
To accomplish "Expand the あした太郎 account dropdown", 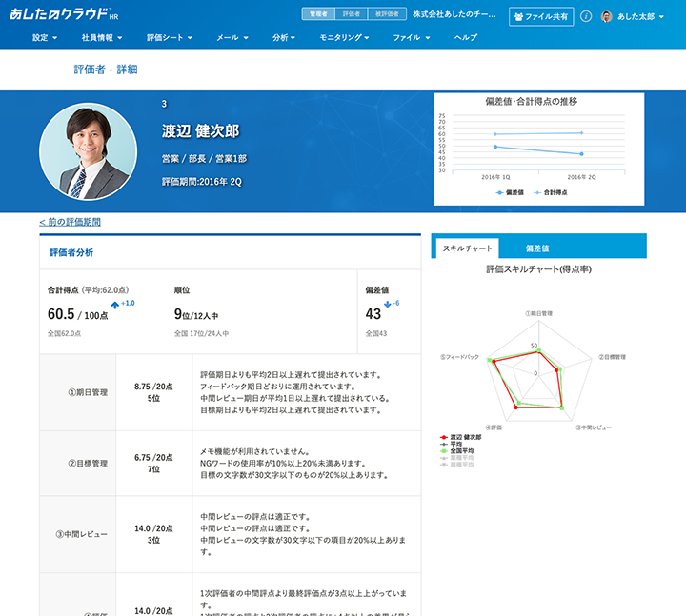I will pyautogui.click(x=640, y=17).
